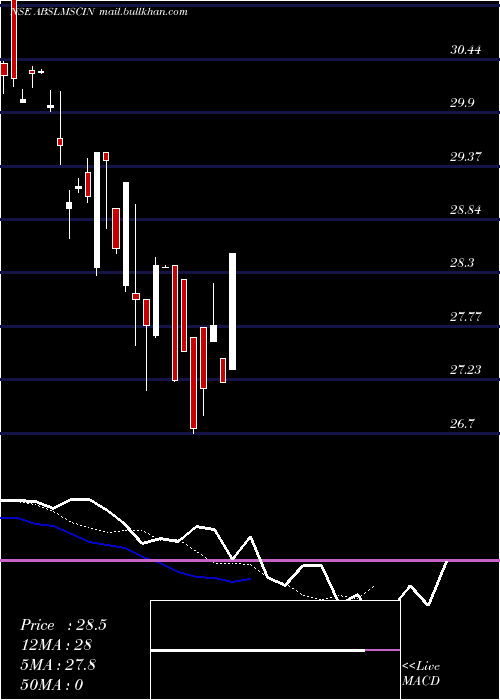This screenshot has width=500, height=700.
Task: Click the 50MA : 0 readout
Action: (52, 685)
